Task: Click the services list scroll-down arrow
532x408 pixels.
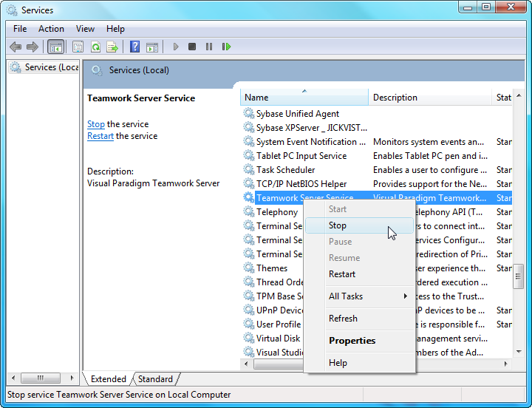Action: [x=519, y=352]
